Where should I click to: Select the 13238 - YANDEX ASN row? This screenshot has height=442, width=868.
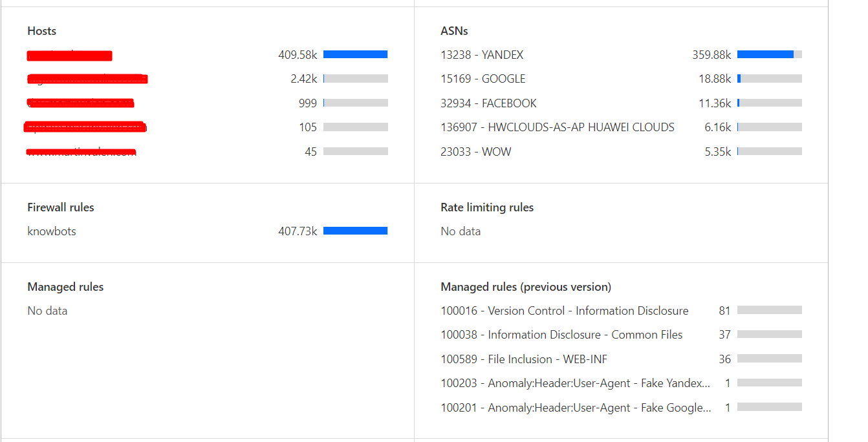pyautogui.click(x=621, y=55)
